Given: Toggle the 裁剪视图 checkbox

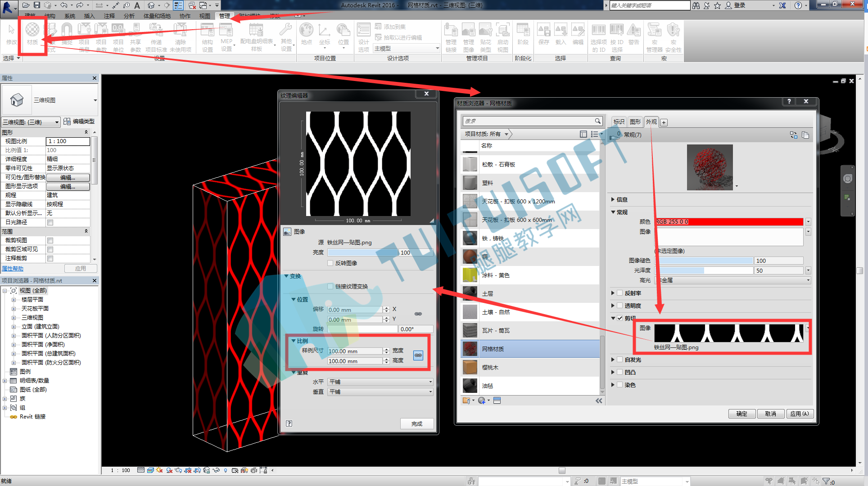Looking at the screenshot, I should point(50,240).
